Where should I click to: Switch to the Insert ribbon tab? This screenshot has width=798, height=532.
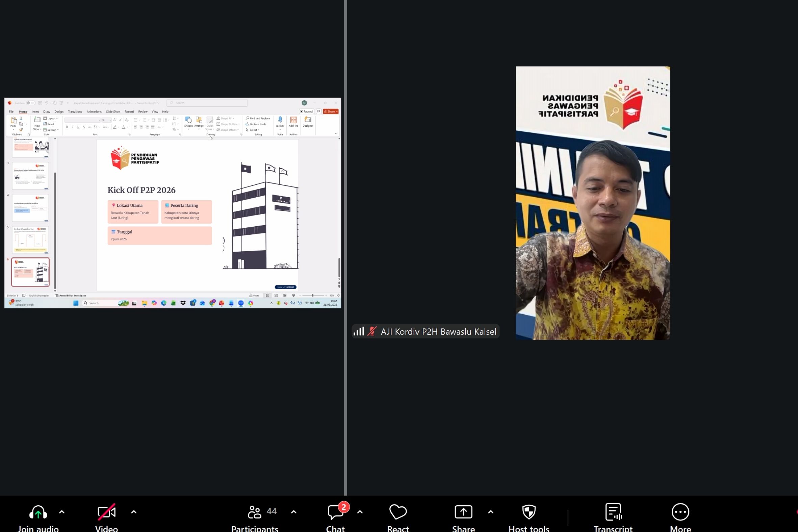(x=35, y=111)
